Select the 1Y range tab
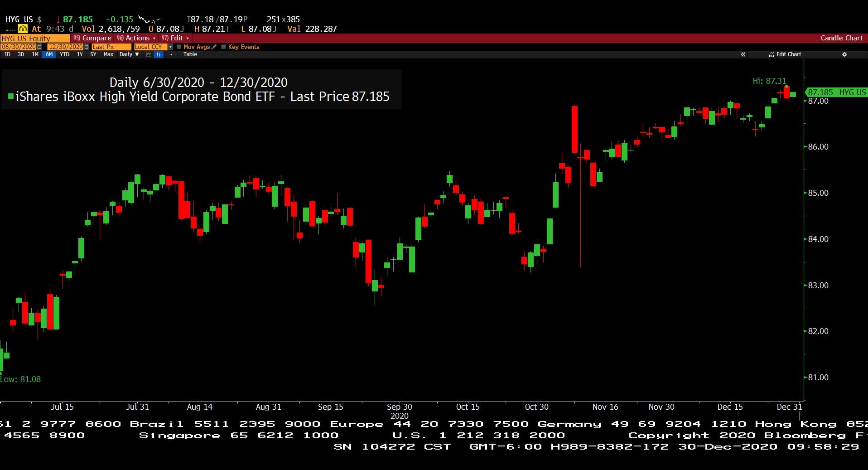868x470 pixels. (x=80, y=54)
